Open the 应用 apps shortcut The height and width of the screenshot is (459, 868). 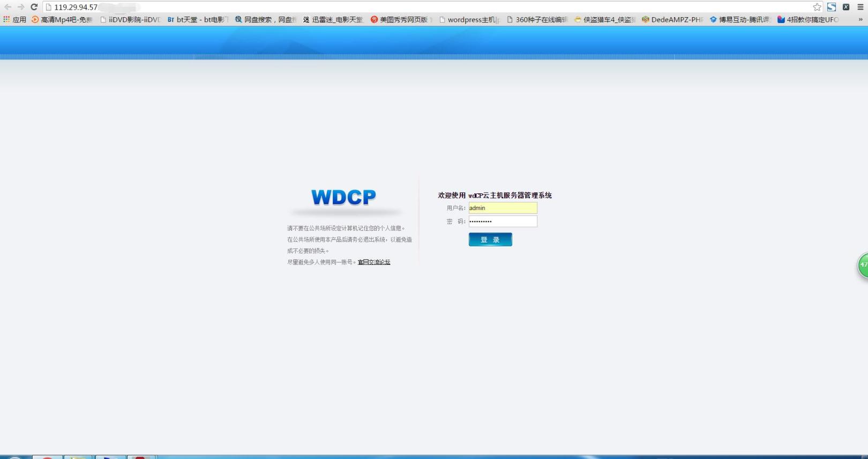pos(14,19)
